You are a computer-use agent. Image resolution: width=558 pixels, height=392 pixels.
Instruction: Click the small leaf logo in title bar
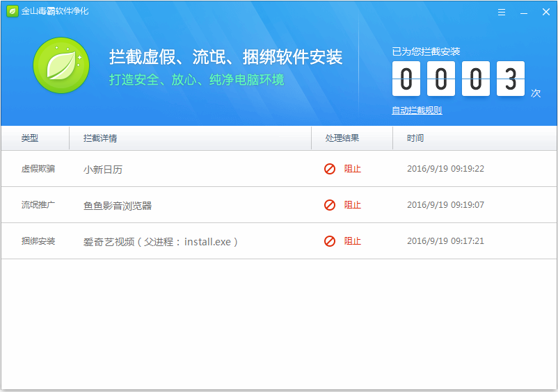(12, 11)
